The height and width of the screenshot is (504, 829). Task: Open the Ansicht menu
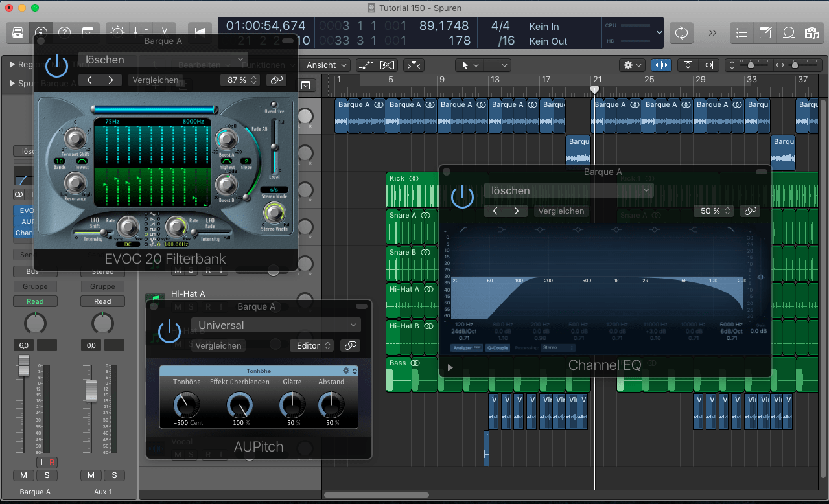click(x=327, y=65)
